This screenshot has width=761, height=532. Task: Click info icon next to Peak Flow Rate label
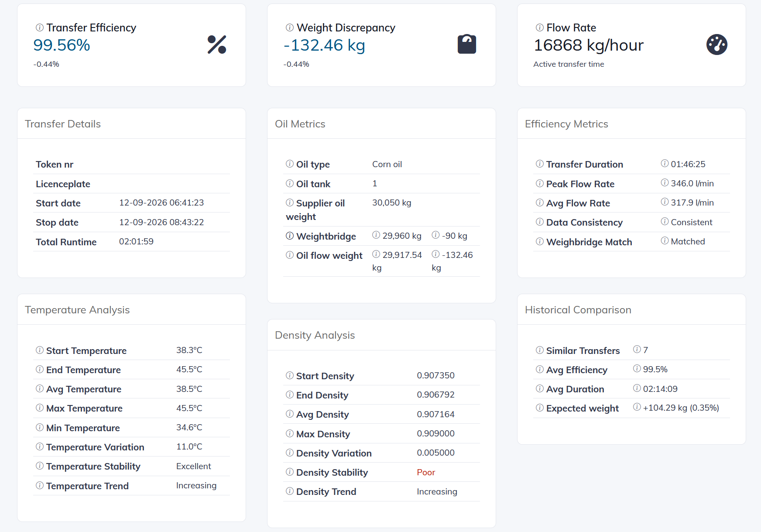click(x=540, y=183)
